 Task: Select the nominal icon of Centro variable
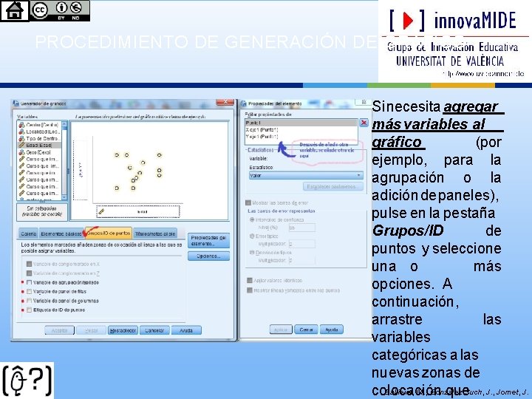point(21,125)
